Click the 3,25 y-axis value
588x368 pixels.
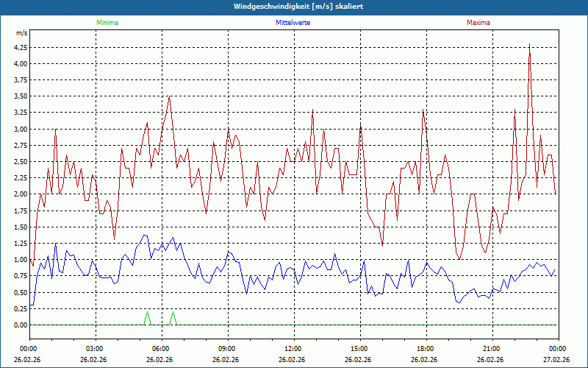pyautogui.click(x=21, y=113)
